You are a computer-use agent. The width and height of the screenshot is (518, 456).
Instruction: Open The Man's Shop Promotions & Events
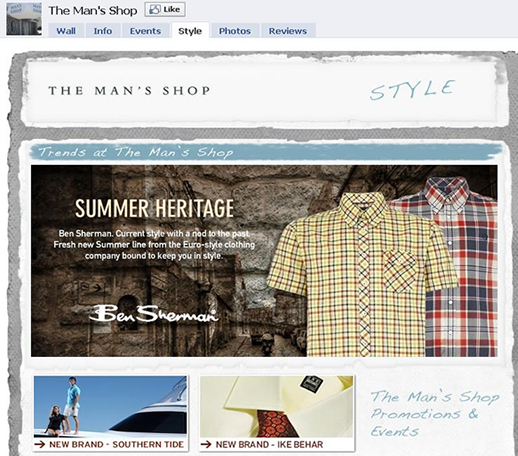pos(435,414)
